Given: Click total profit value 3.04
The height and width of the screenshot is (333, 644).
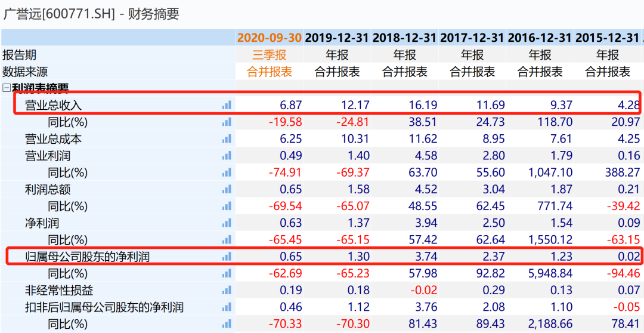Looking at the screenshot, I should [493, 190].
